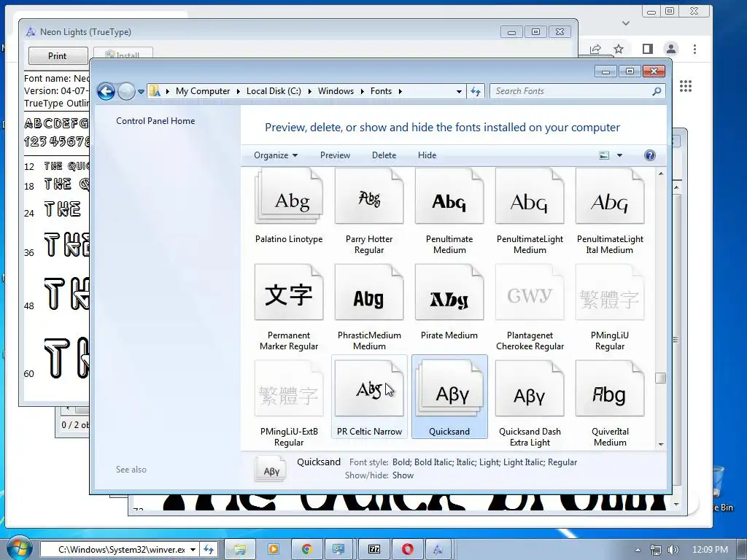
Task: Select the Quicksand font family icon
Action: point(449,389)
